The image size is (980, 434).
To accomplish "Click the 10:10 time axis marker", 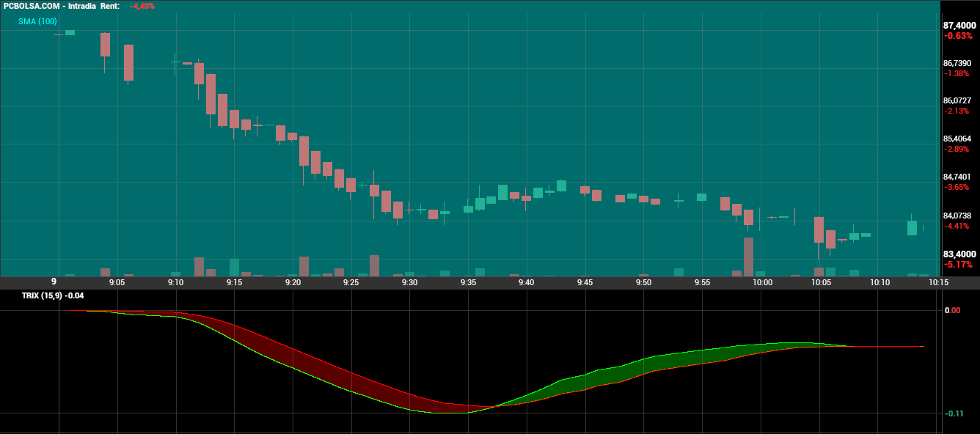I will (880, 282).
